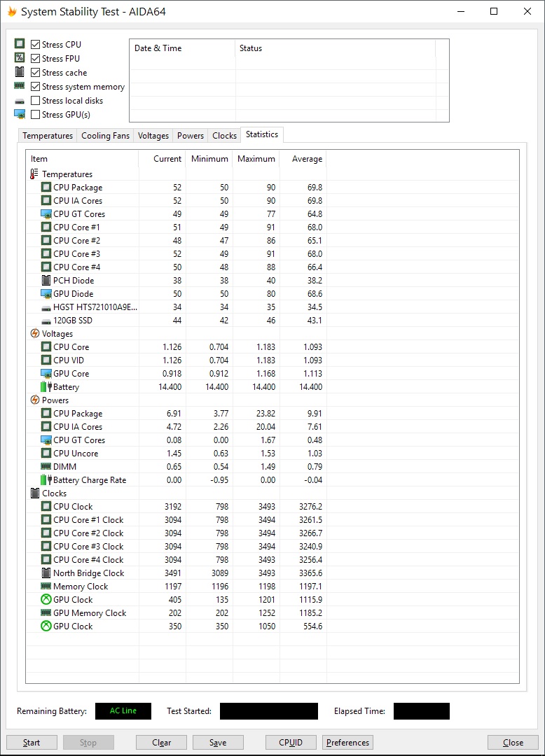Screen dimensions: 545x756
Task: Go to the Voltages tab
Action: (153, 136)
